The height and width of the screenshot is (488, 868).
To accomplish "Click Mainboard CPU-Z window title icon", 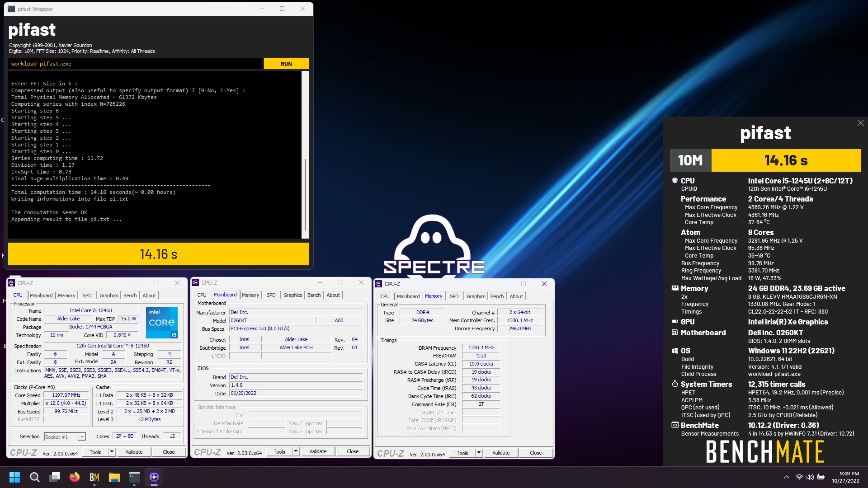I will [x=196, y=282].
